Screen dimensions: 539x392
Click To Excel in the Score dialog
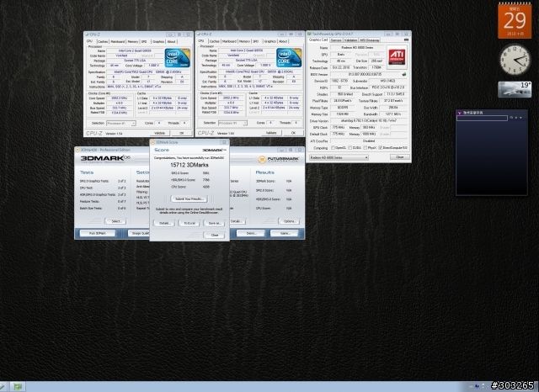tap(189, 223)
